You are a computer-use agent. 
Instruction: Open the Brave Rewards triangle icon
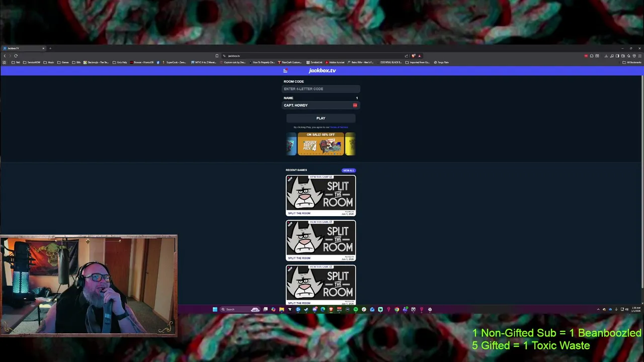419,56
